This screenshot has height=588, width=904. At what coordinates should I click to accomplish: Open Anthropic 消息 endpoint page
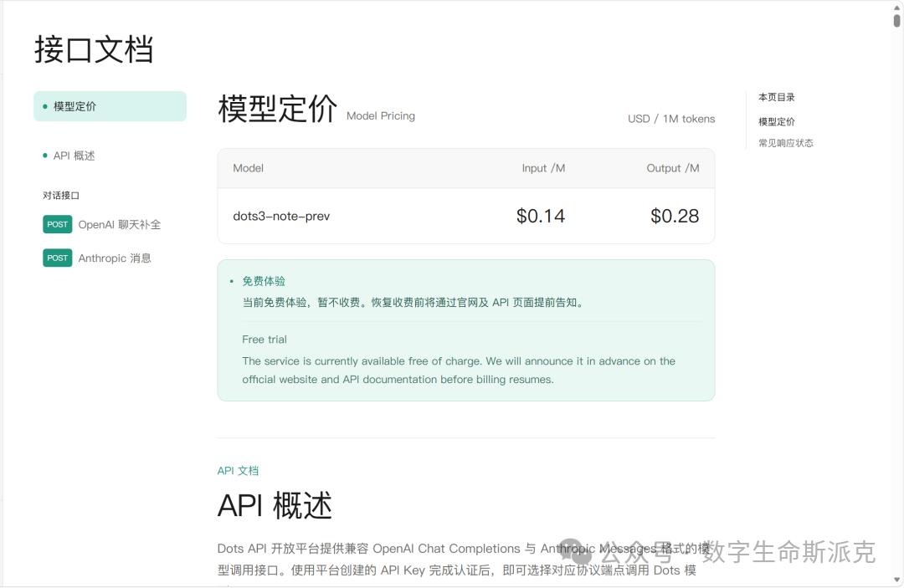[115, 258]
